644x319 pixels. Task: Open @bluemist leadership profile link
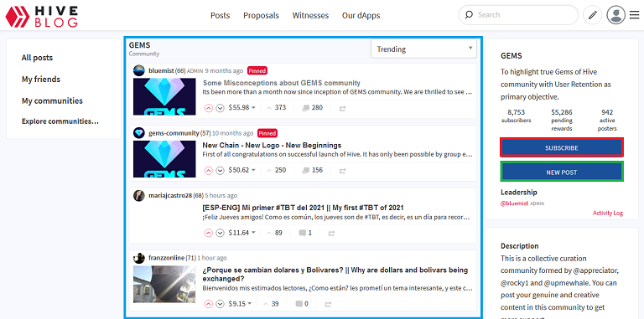point(514,203)
